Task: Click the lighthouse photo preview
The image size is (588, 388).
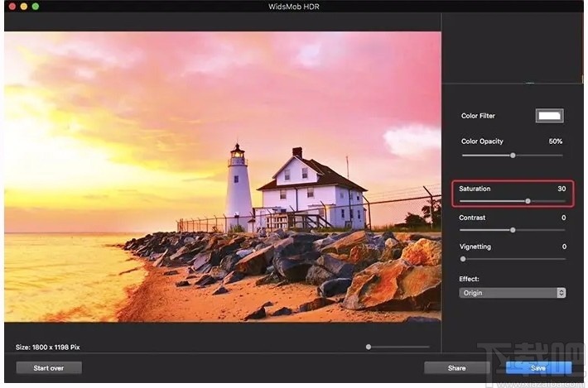Action: [223, 177]
